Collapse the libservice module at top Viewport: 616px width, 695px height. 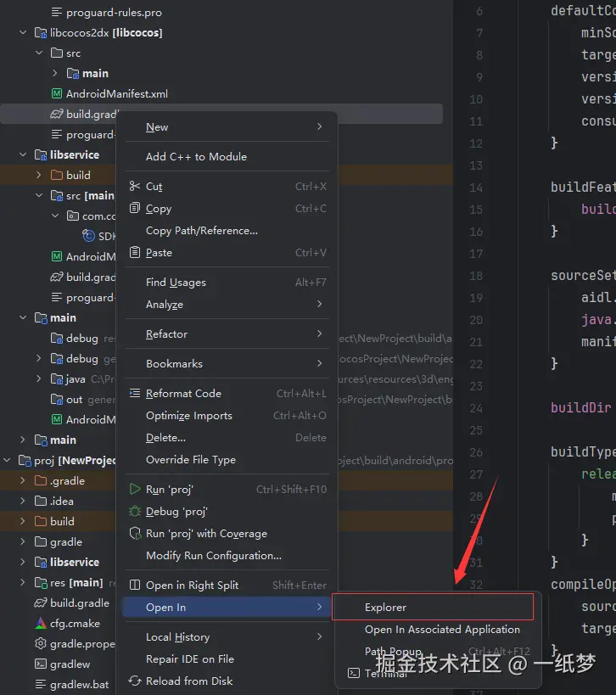[x=23, y=154]
